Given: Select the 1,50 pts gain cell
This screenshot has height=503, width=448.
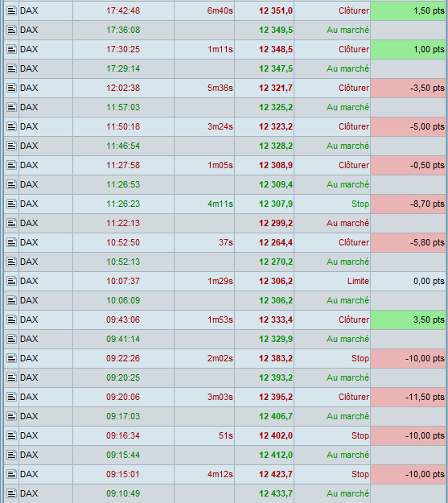Looking at the screenshot, I should pyautogui.click(x=409, y=10).
